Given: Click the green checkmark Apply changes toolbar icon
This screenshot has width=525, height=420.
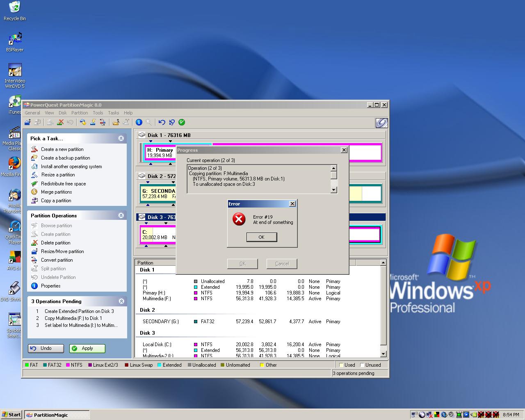Looking at the screenshot, I should (182, 122).
